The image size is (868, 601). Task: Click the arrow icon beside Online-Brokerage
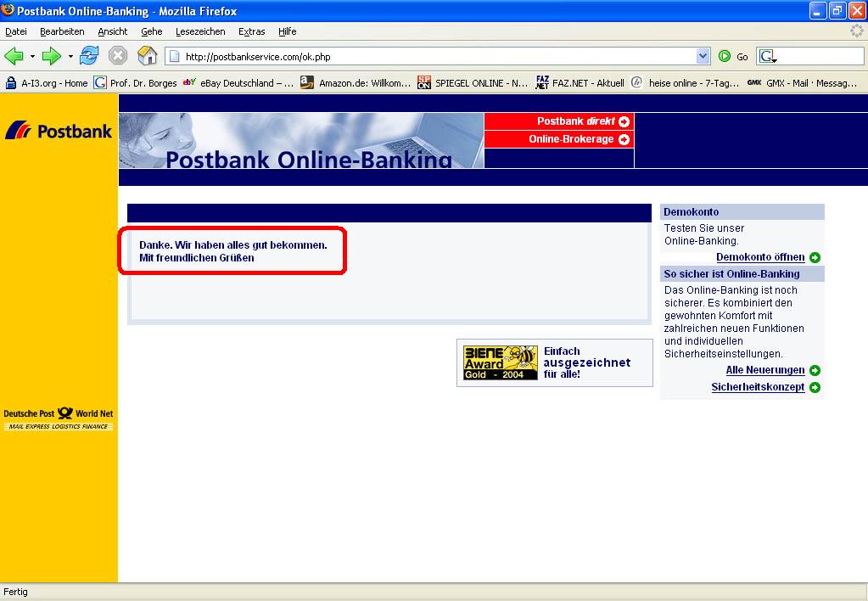624,139
